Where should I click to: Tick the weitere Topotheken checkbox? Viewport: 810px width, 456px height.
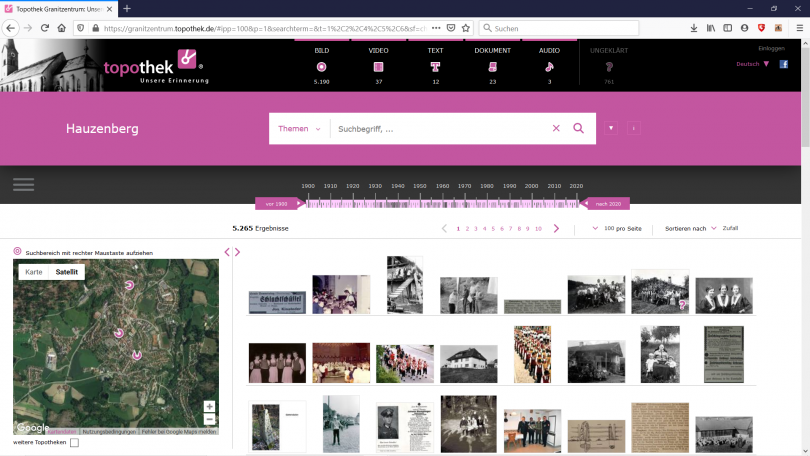tap(75, 442)
